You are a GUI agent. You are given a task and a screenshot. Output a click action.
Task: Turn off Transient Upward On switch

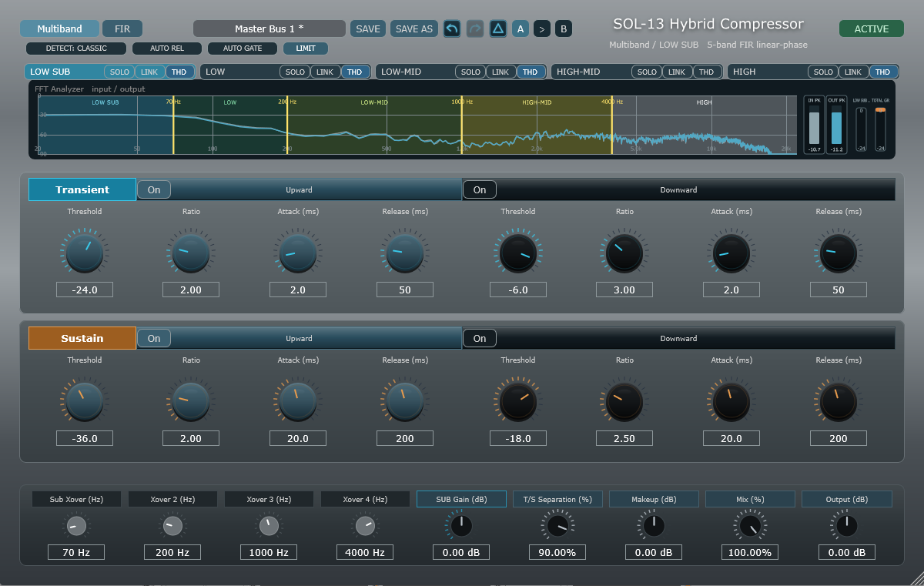pyautogui.click(x=154, y=189)
